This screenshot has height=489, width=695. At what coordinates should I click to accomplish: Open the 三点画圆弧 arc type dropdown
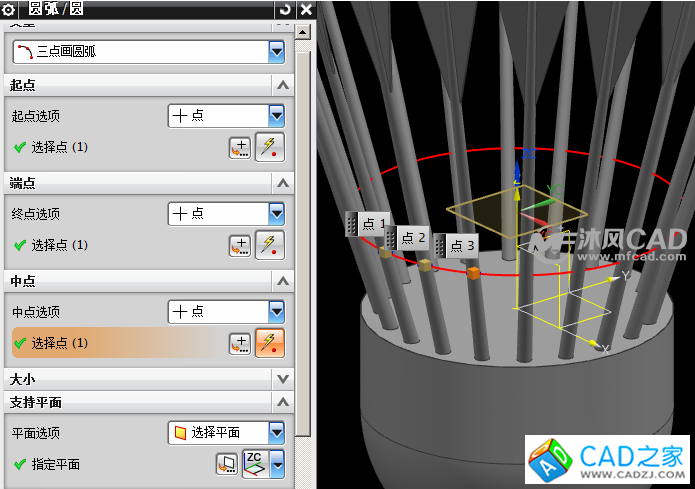[x=277, y=51]
